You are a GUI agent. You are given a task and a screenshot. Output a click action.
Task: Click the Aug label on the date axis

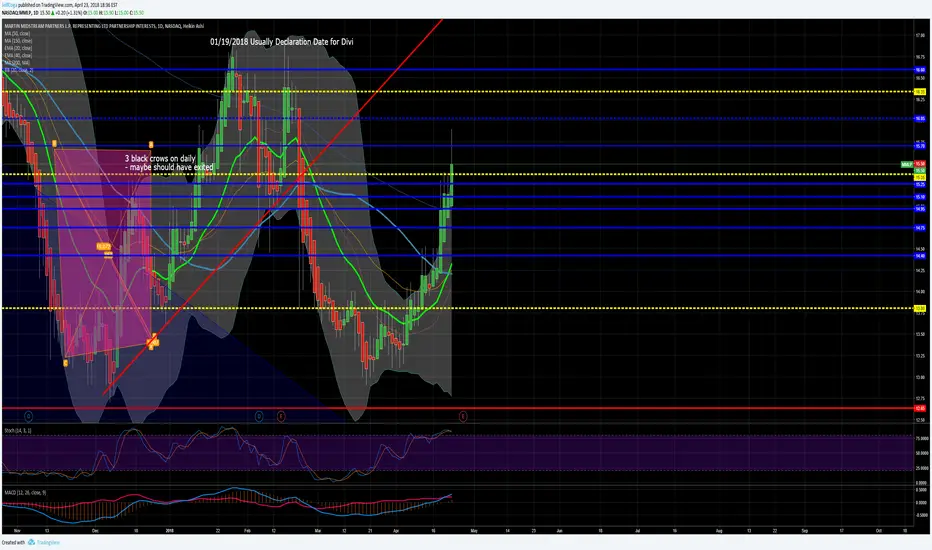(719, 530)
